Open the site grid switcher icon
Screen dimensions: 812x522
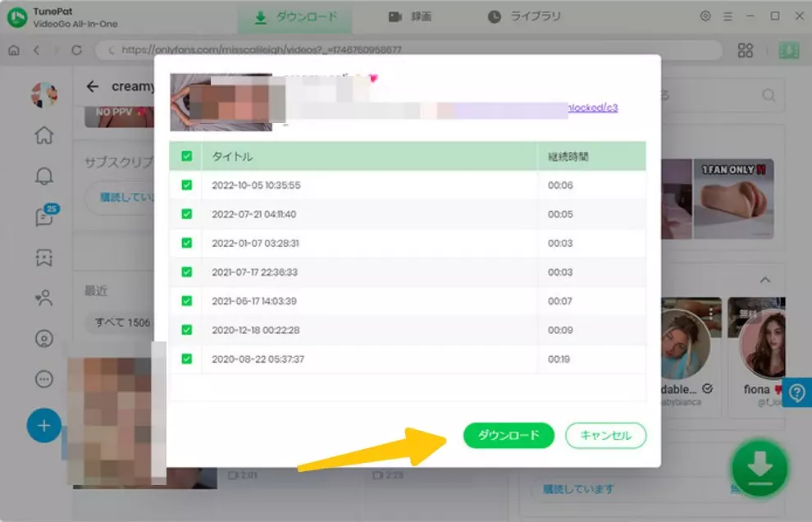(746, 50)
